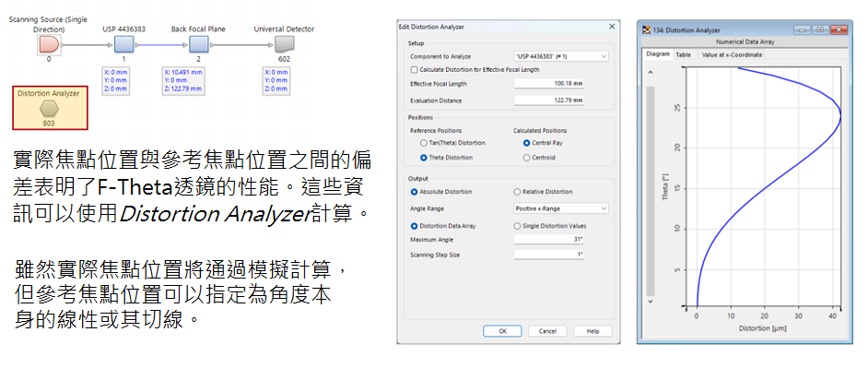Minimize the 134: Distortion Analyzer window
This screenshot has width=868, height=368.
click(x=803, y=30)
